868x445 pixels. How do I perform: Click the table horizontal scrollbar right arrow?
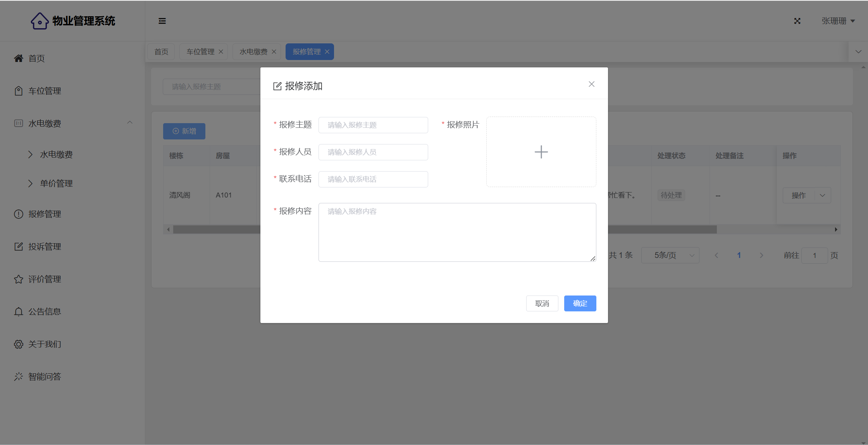[836, 229]
